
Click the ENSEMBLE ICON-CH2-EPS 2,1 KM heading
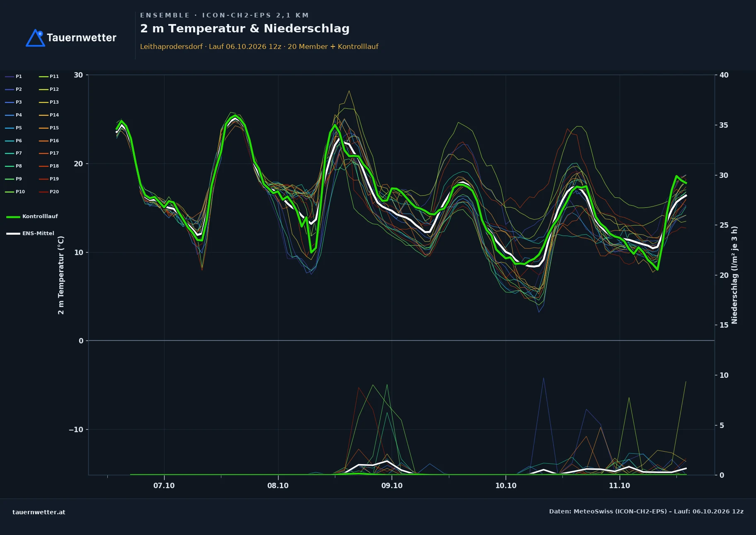[224, 15]
